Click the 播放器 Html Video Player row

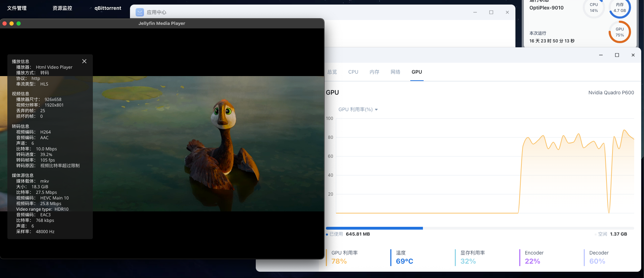tap(44, 67)
